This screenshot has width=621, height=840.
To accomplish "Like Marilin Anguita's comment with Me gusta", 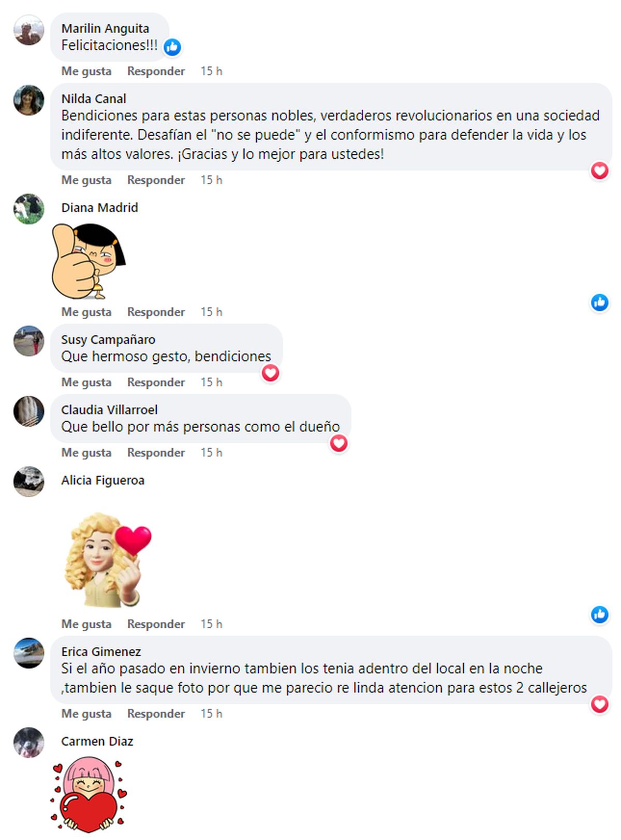I will pyautogui.click(x=86, y=71).
